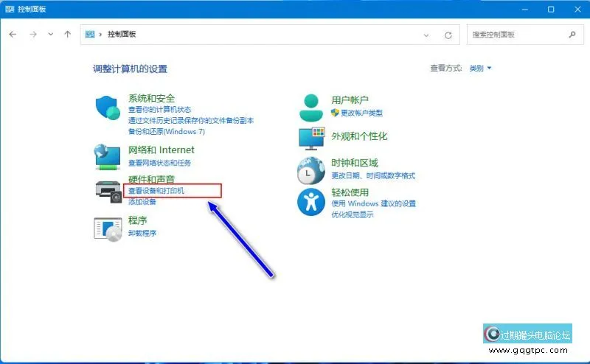Click 控制面板 breadcrumb in address bar
590x364 pixels.
(x=122, y=35)
